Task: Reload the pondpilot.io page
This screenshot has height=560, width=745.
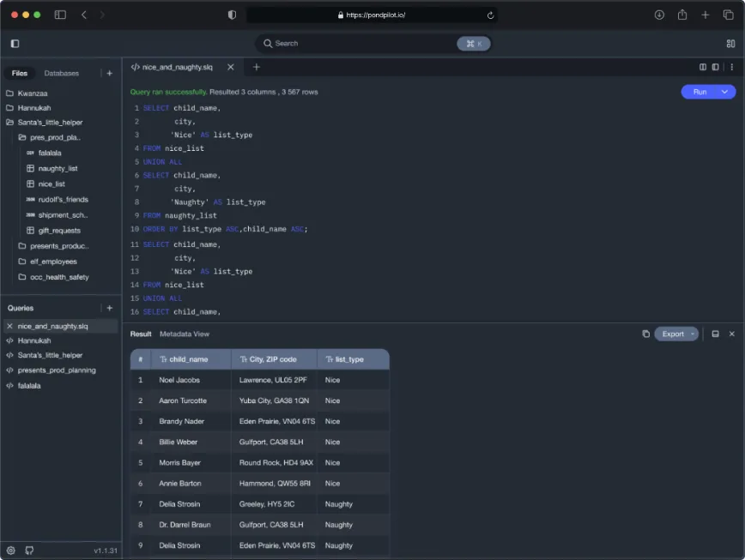Action: pyautogui.click(x=490, y=15)
